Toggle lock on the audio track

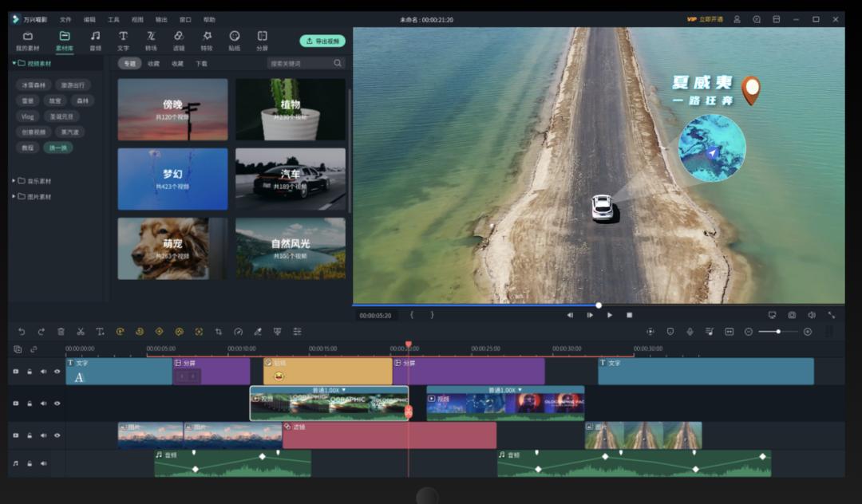(x=30, y=463)
